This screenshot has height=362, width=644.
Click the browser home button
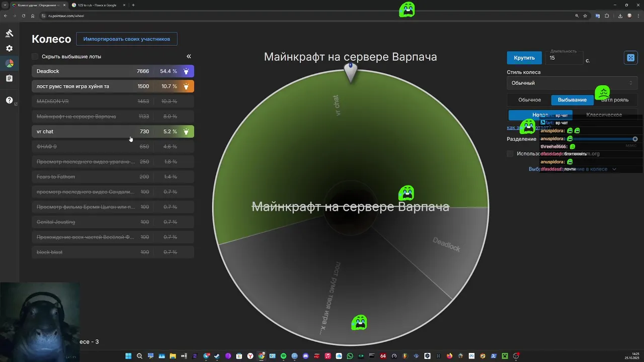pos(33,16)
